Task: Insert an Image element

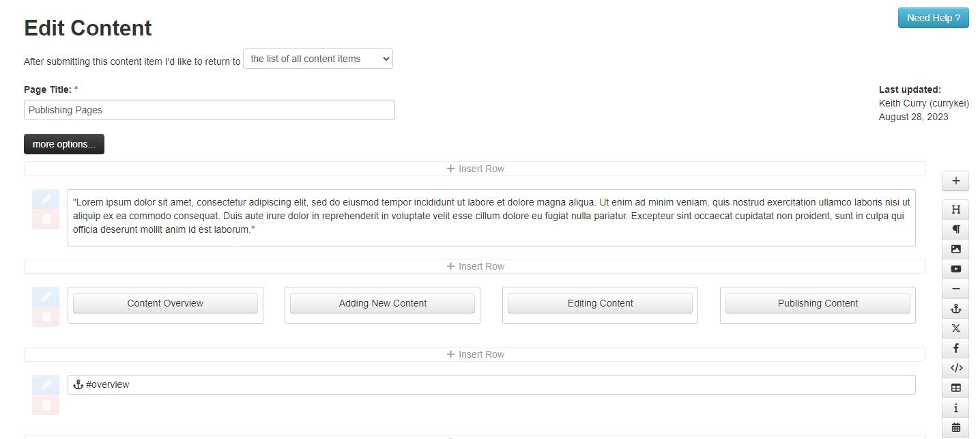Action: [955, 249]
